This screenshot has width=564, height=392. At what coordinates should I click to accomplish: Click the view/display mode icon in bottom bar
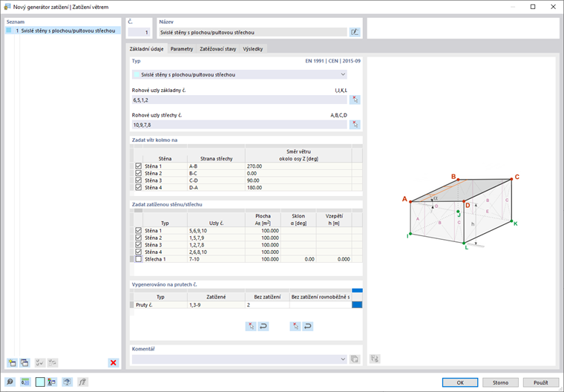(68, 382)
